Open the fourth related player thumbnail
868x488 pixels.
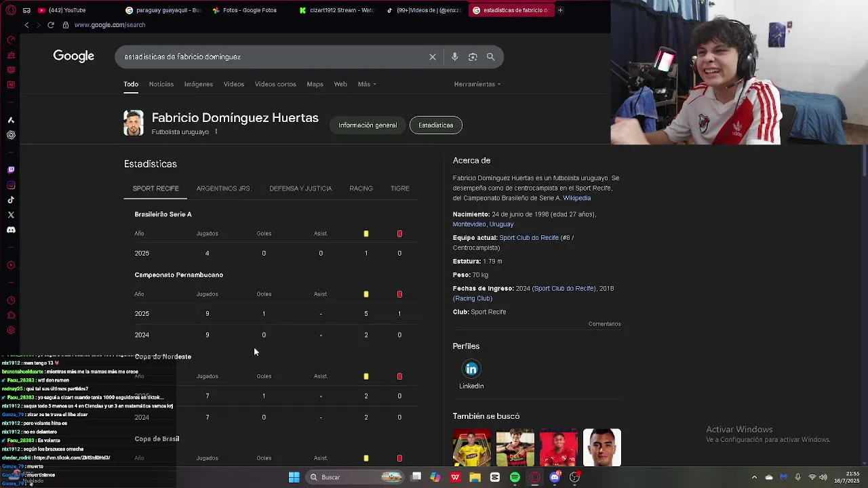click(602, 447)
